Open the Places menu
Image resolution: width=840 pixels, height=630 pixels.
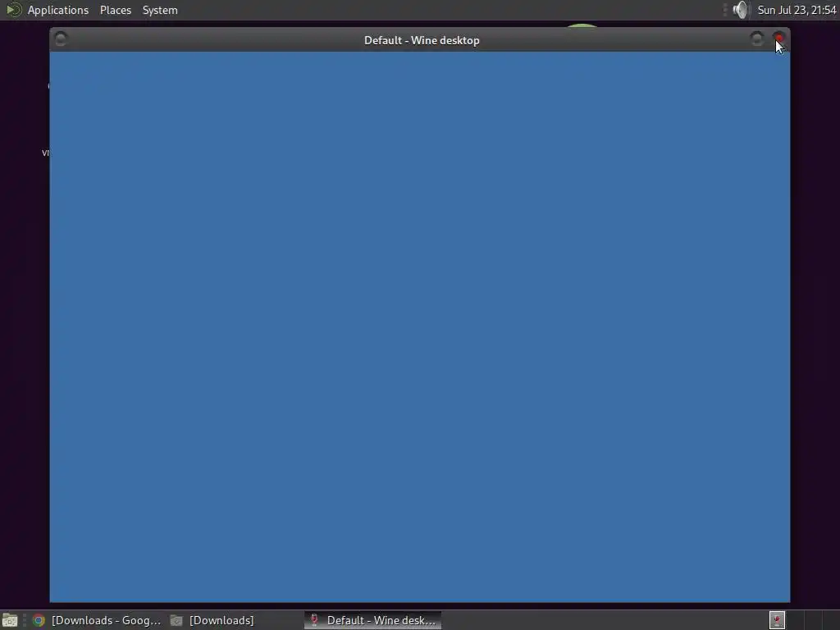coord(115,10)
